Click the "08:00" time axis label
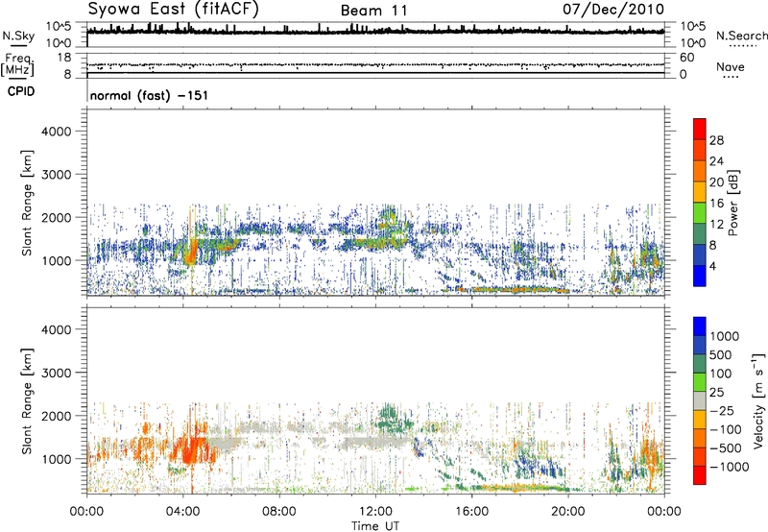This screenshot has height=532, width=768. point(279,512)
